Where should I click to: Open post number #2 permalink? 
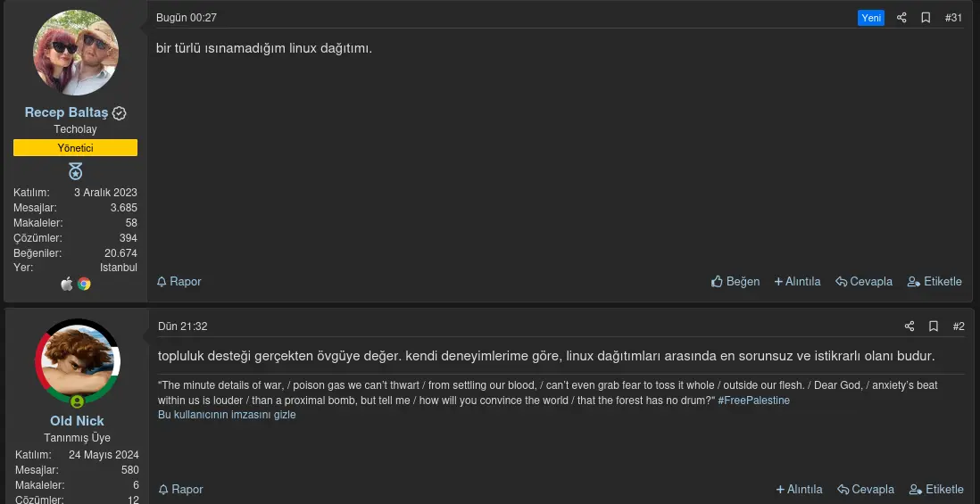click(959, 326)
